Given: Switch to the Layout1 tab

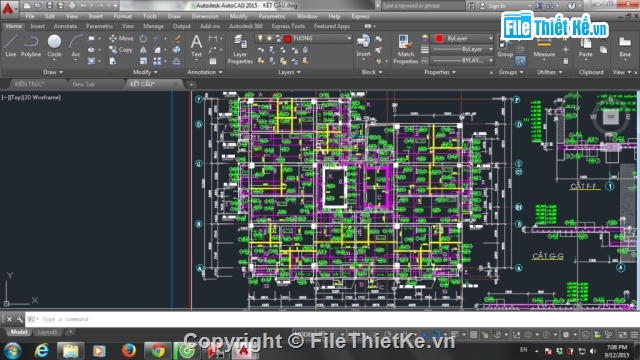Looking at the screenshot, I should pyautogui.click(x=47, y=332).
